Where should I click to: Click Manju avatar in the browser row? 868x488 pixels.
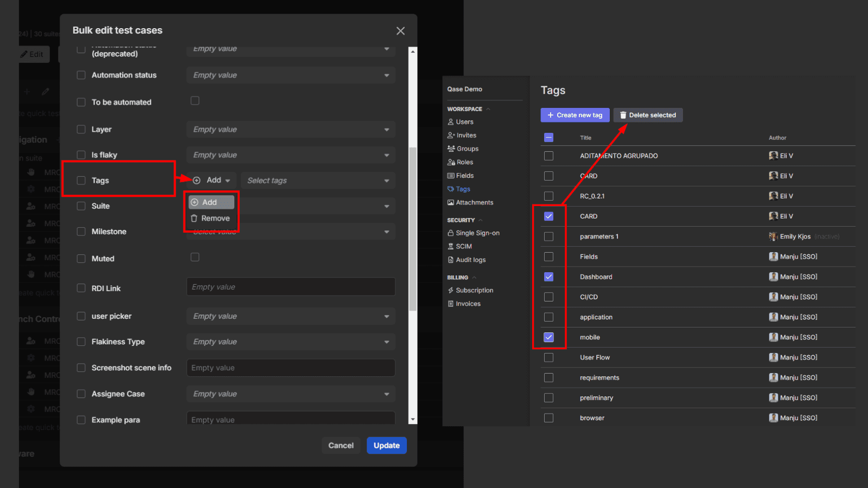[774, 418]
